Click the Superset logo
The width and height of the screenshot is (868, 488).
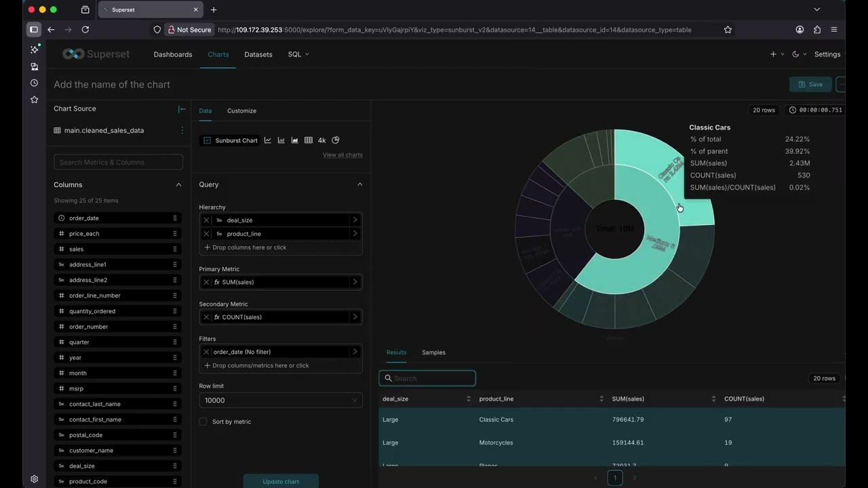click(96, 54)
